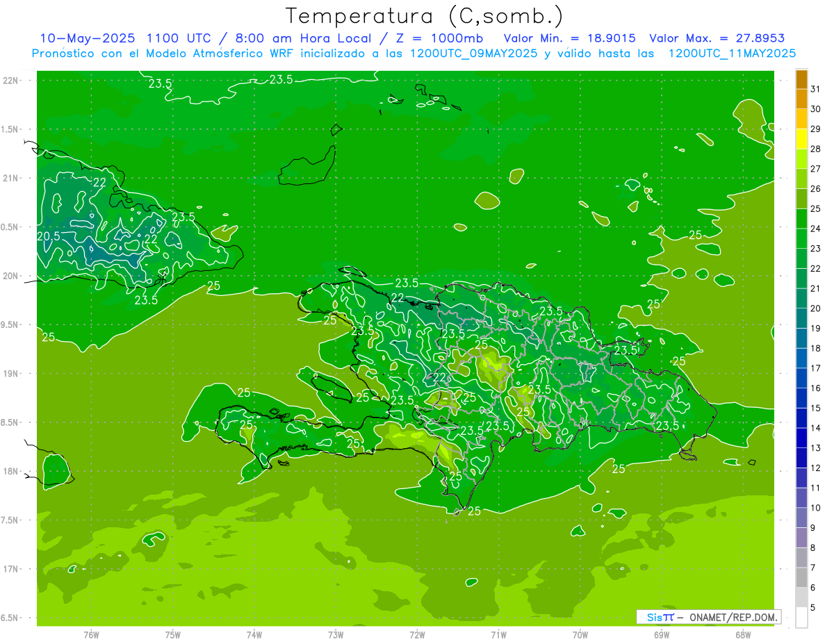The width and height of the screenshot is (834, 644).
Task: Click the '69W' longitude axis label
Action: (x=662, y=635)
